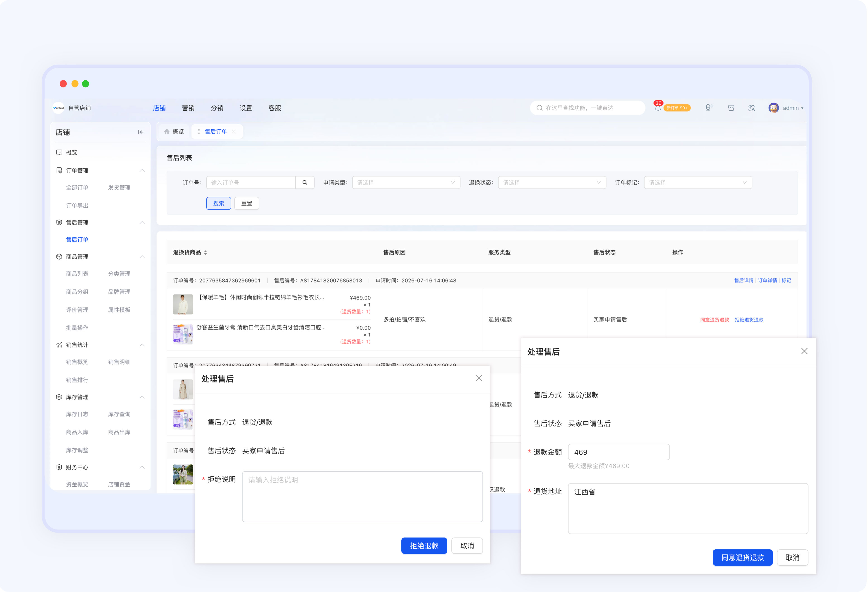This screenshot has height=592, width=868.
Task: Click the 财务中心 icon
Action: coord(59,467)
